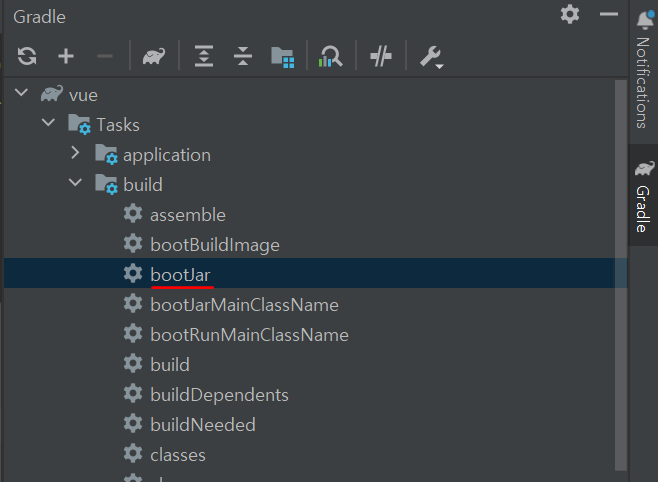Image resolution: width=658 pixels, height=482 pixels.
Task: Click the gear icon beside buildNeeded
Action: click(x=133, y=423)
